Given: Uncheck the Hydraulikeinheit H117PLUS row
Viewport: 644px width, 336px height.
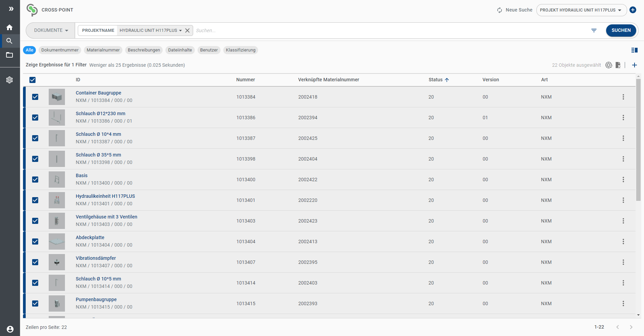Looking at the screenshot, I should 35,200.
